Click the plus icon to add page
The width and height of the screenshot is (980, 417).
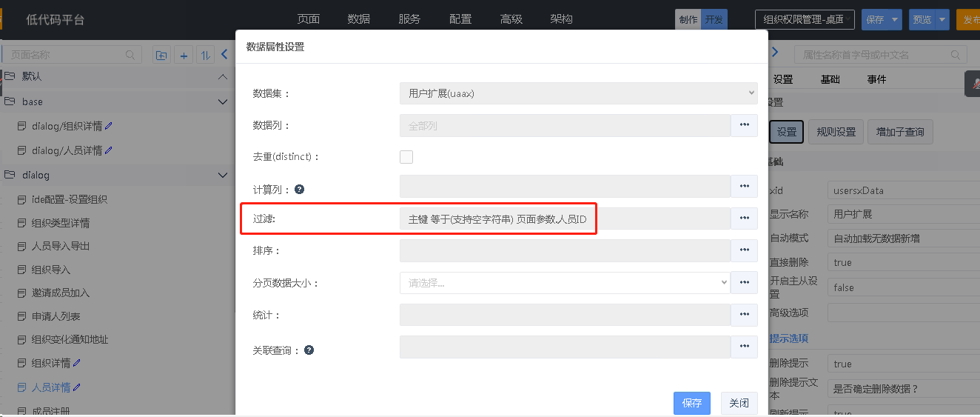point(184,55)
